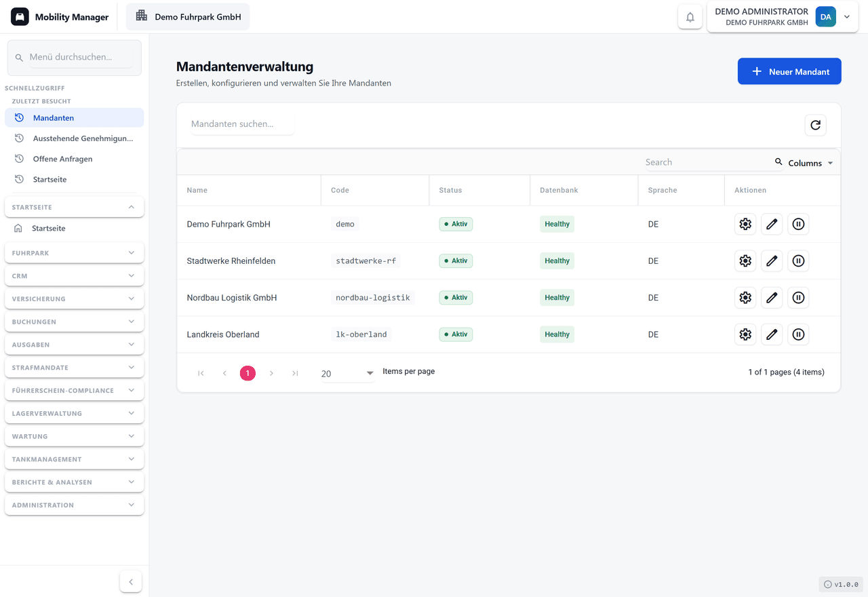Pause the Nordbau Logistik GmbH tenant
Image resolution: width=868 pixels, height=597 pixels.
798,297
